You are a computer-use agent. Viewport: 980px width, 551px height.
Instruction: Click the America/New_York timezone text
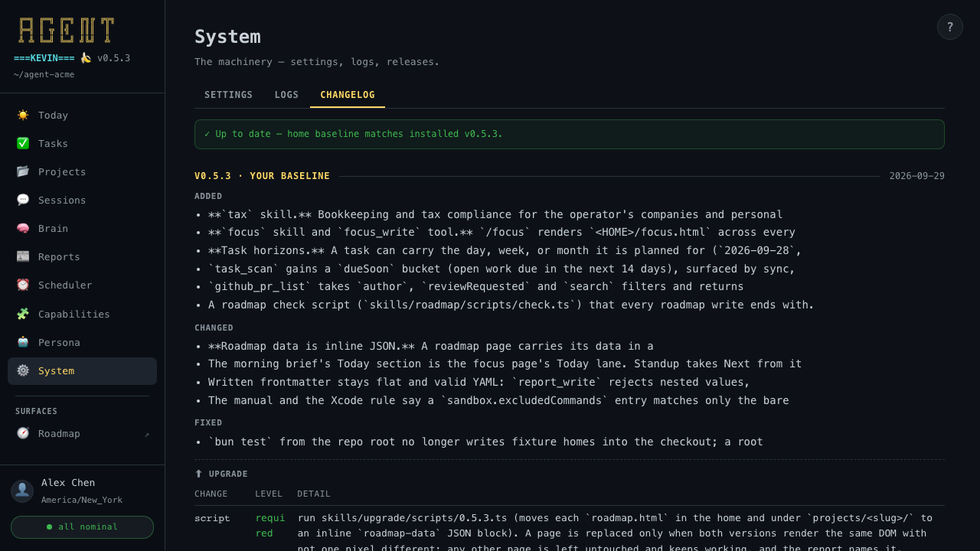pyautogui.click(x=82, y=500)
